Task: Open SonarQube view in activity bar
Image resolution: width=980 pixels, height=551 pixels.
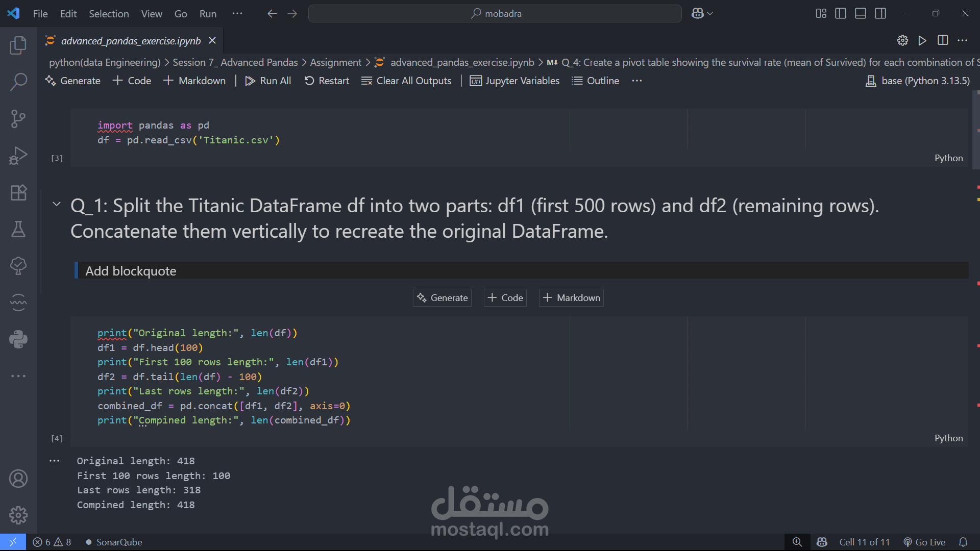Action: tap(18, 303)
